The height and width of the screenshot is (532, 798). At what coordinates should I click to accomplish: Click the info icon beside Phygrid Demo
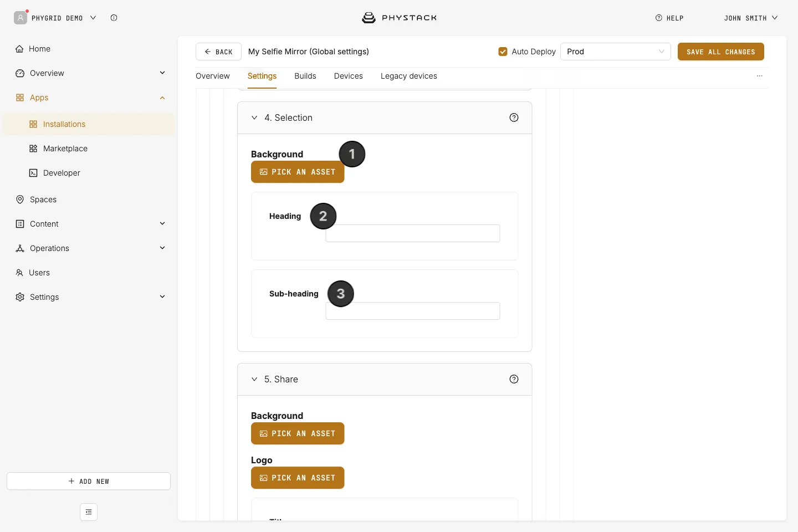[x=114, y=18]
